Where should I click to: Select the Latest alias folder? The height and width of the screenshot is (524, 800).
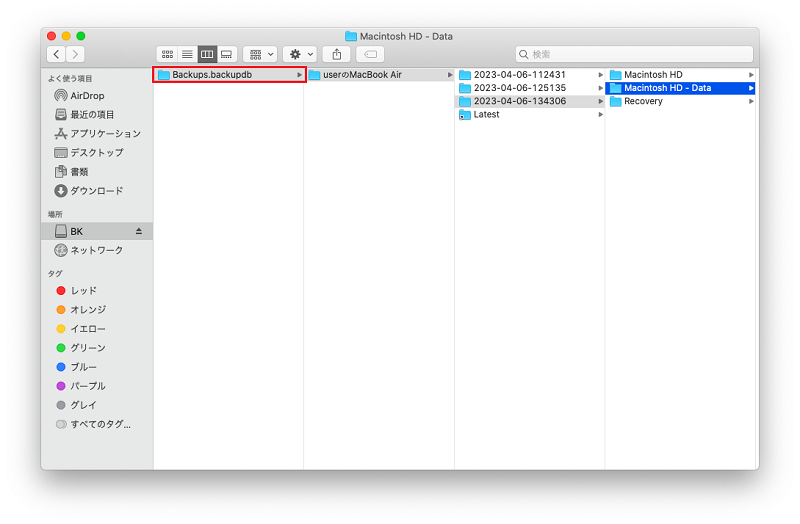pos(530,114)
